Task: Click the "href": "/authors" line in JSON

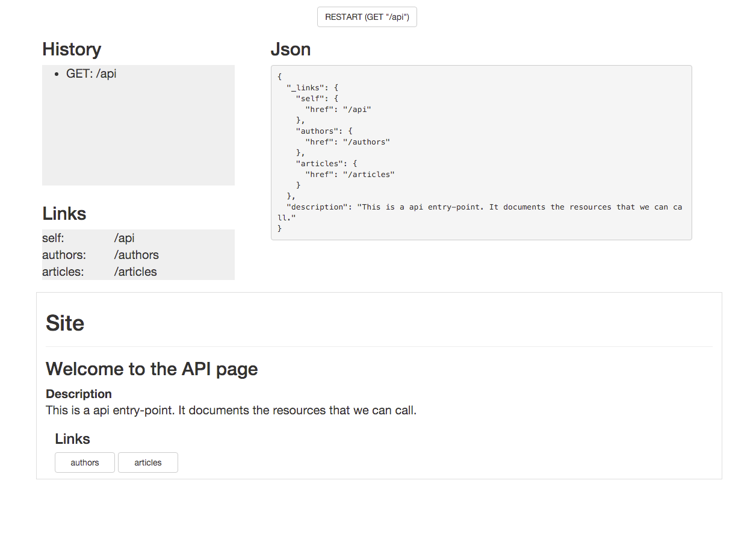Action: (x=347, y=142)
